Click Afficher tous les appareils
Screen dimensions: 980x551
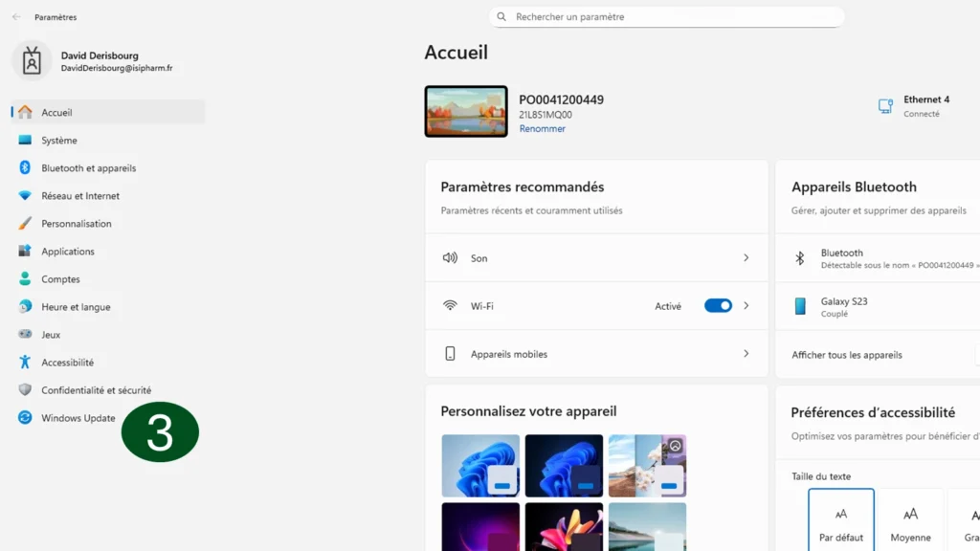click(847, 355)
